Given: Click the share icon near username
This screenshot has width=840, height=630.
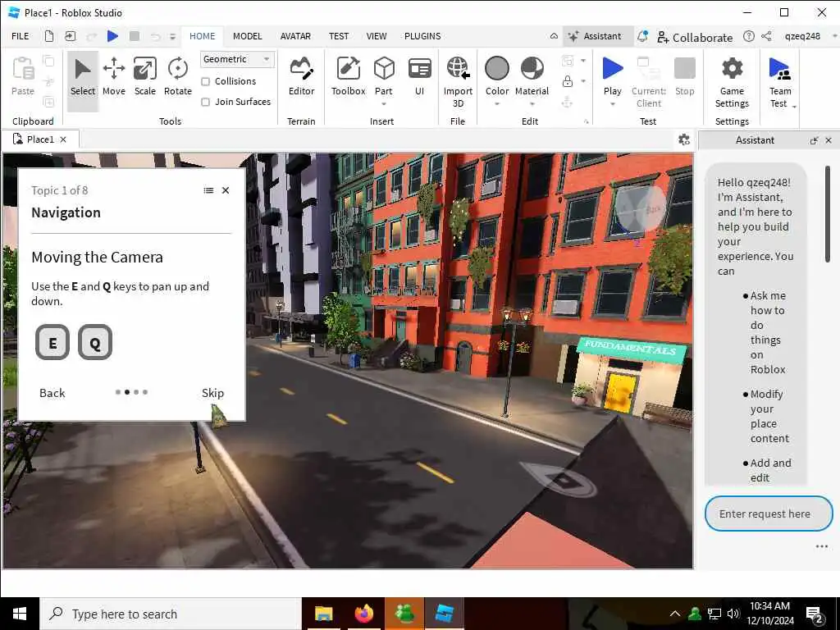Looking at the screenshot, I should (767, 36).
